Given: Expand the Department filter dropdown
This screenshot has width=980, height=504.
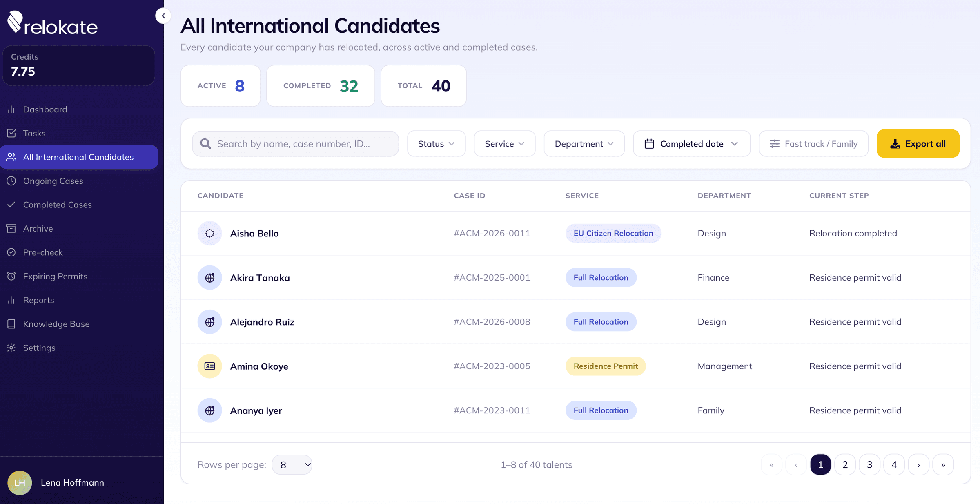Looking at the screenshot, I should click(x=584, y=144).
